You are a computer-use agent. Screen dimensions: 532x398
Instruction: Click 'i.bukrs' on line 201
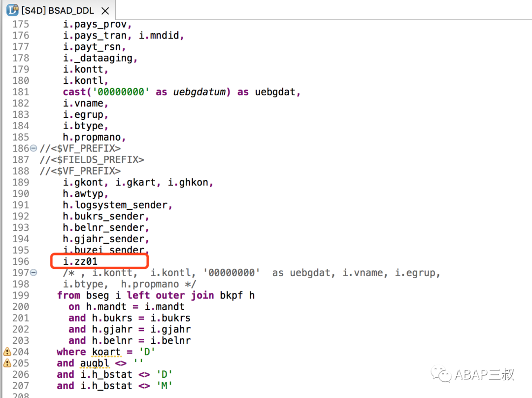tap(170, 318)
